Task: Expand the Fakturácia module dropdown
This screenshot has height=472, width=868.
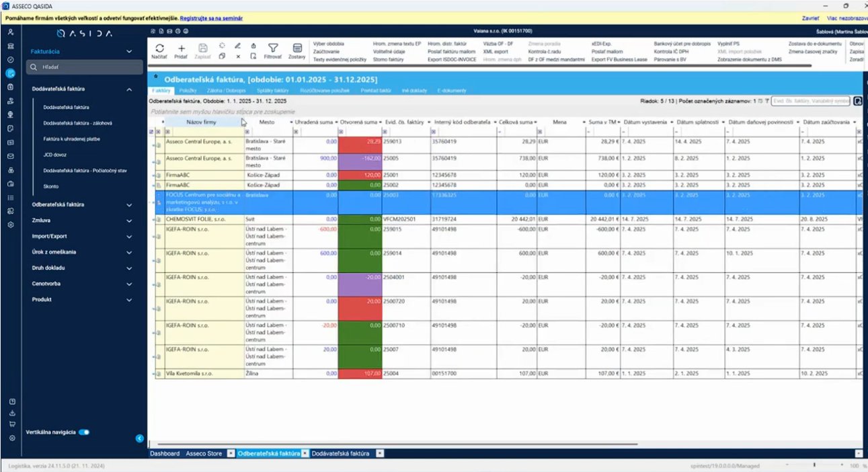Action: coord(129,51)
